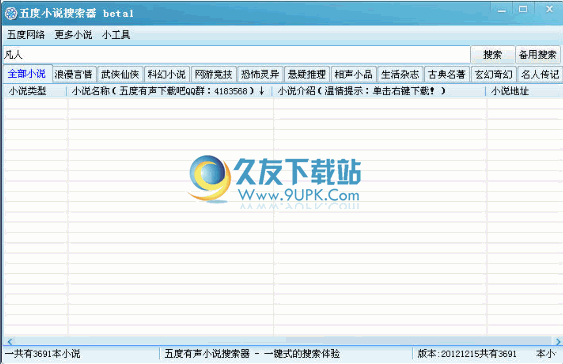Click the version text 版本:20121215共有3691
Image resolution: width=563 pixels, height=364 pixels.
(x=467, y=354)
